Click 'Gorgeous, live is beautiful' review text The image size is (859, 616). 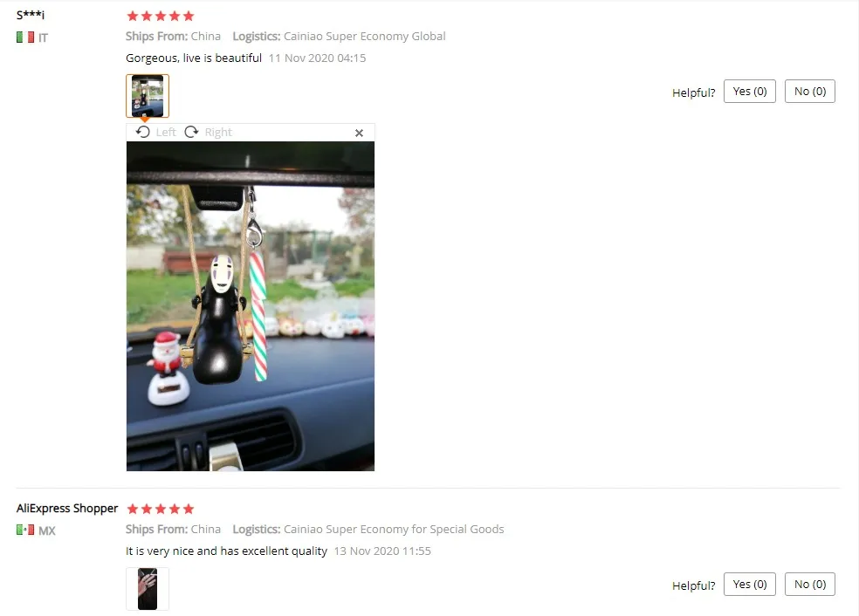point(194,58)
